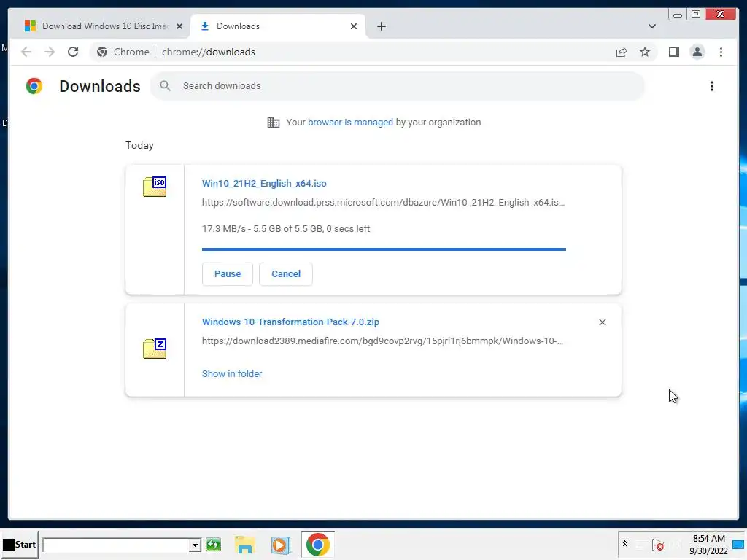Close the Download Windows 10 Disc Image tab
This screenshot has width=747, height=560.
pos(179,26)
